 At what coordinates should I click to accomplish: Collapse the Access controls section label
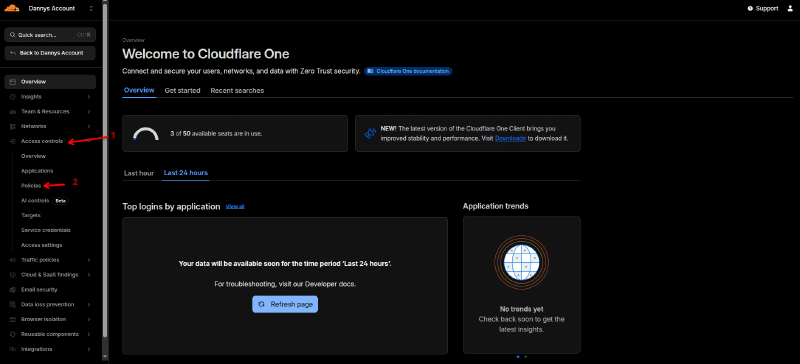click(x=42, y=141)
